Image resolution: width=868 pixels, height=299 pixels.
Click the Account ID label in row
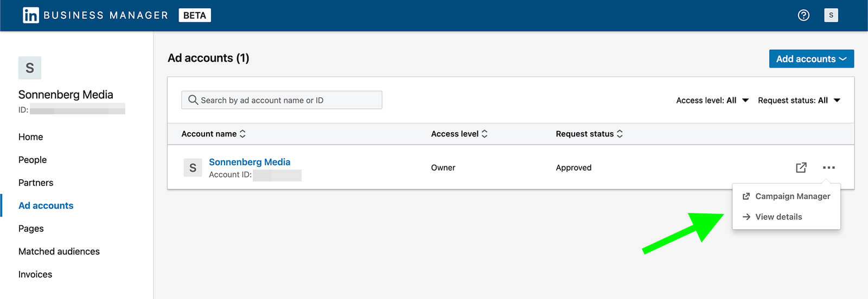230,174
